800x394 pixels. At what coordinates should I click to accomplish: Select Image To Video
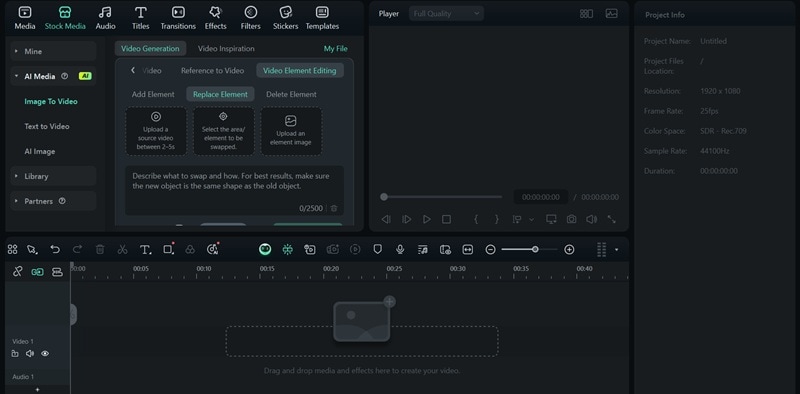pyautogui.click(x=51, y=101)
